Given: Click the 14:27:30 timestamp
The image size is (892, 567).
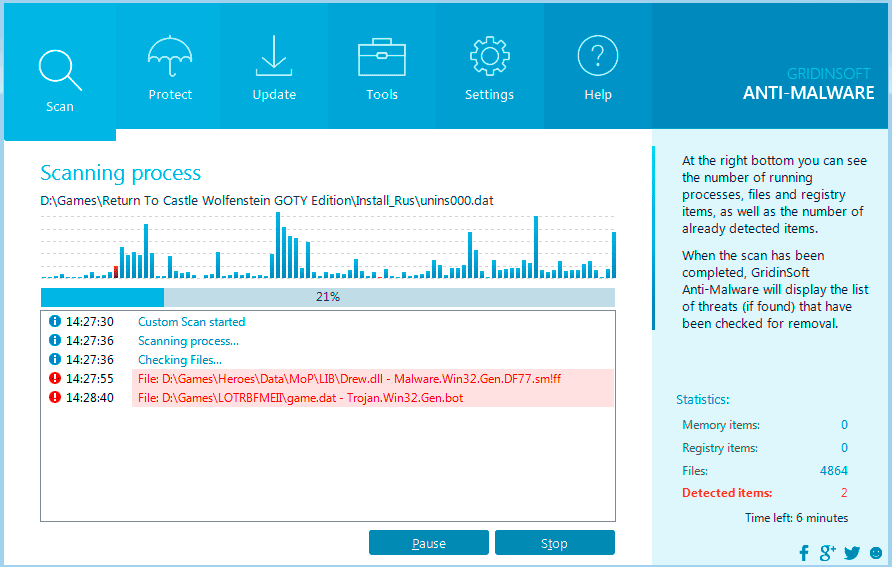Looking at the screenshot, I should click(x=90, y=322).
